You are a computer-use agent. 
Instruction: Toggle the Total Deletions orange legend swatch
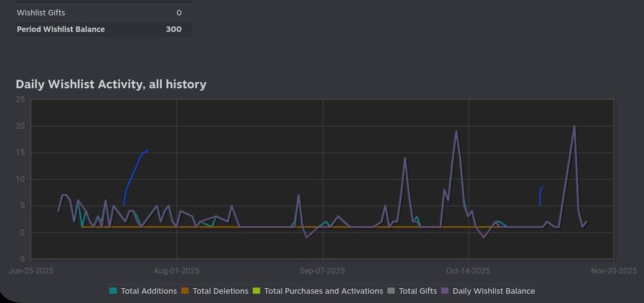point(185,291)
